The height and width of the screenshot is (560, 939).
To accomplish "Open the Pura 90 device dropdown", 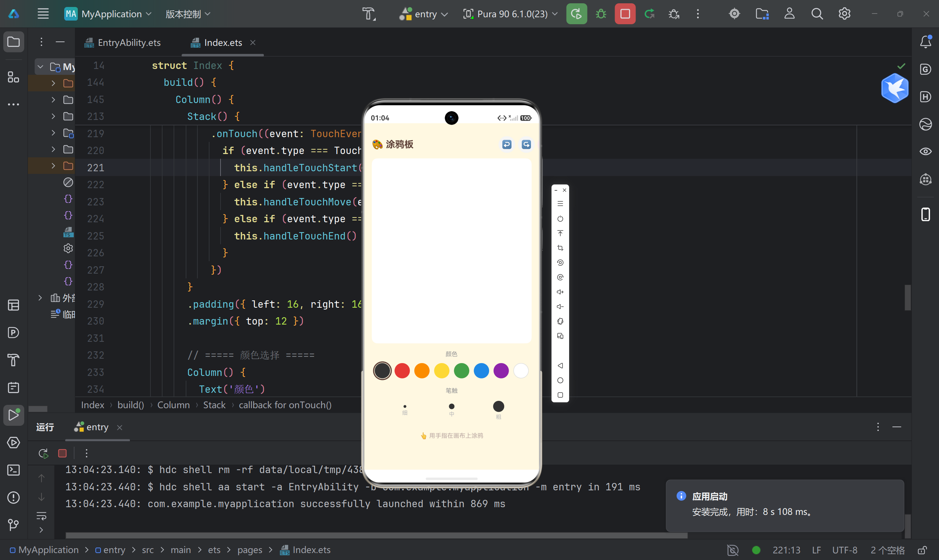I will click(x=510, y=14).
